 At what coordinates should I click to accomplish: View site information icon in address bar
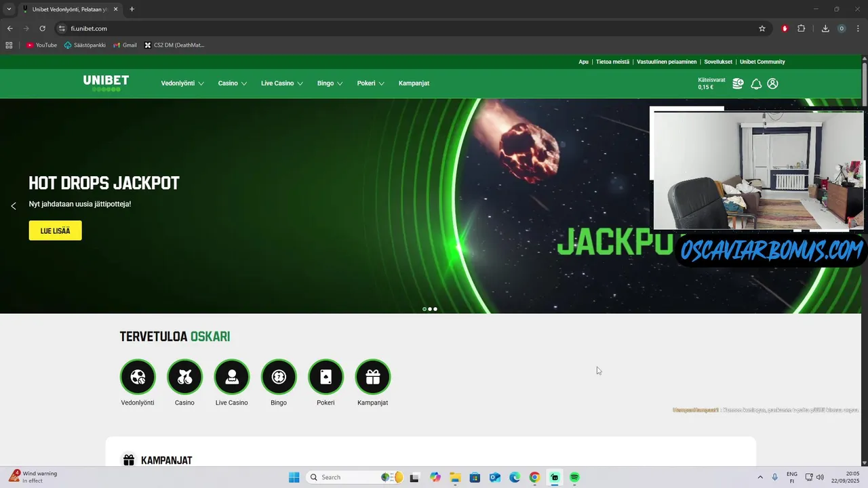(62, 28)
